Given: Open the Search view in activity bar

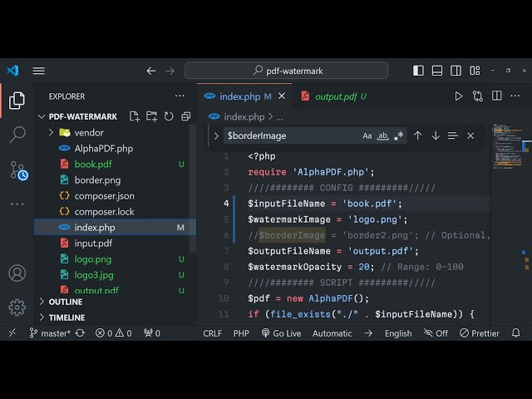Looking at the screenshot, I should [x=17, y=135].
